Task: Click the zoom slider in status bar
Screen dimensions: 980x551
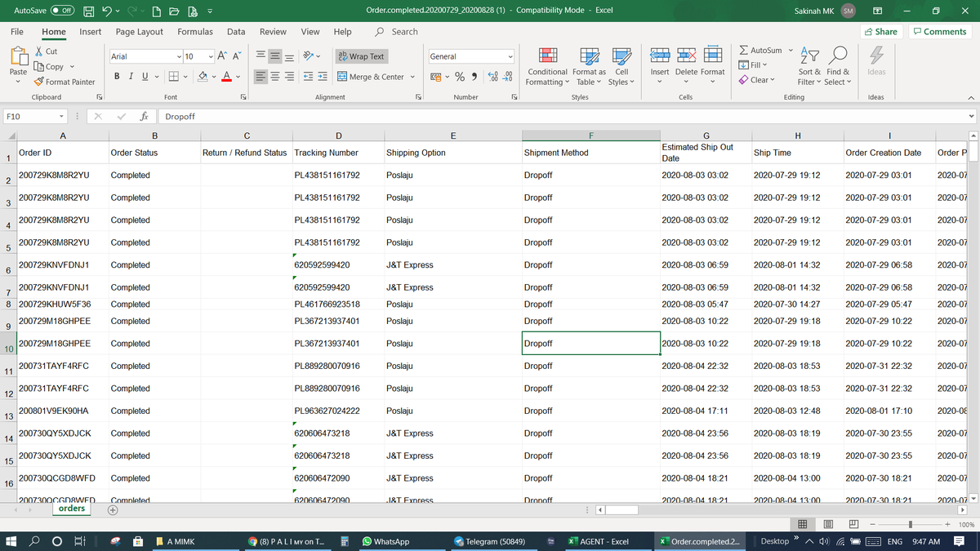Action: coord(909,524)
